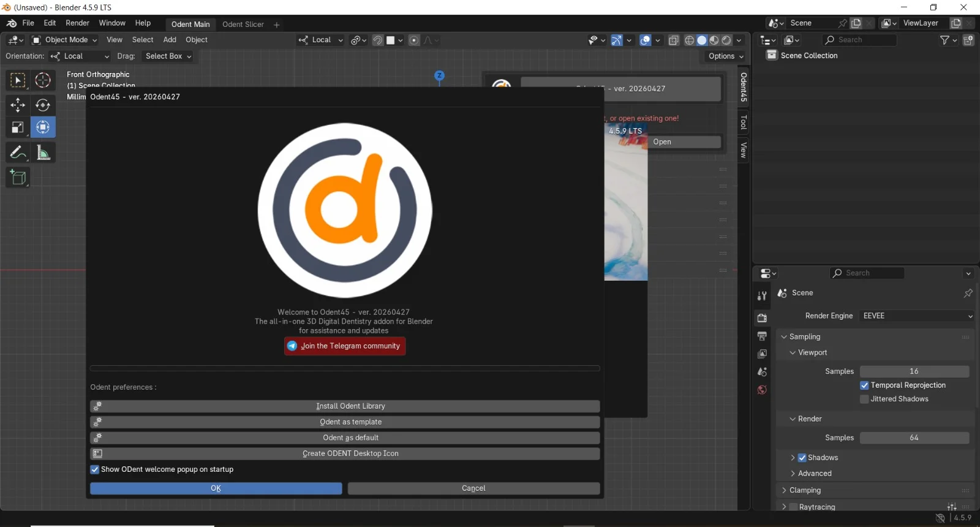Open the Orientation Local dropdown
This screenshot has height=527, width=980.
click(80, 56)
